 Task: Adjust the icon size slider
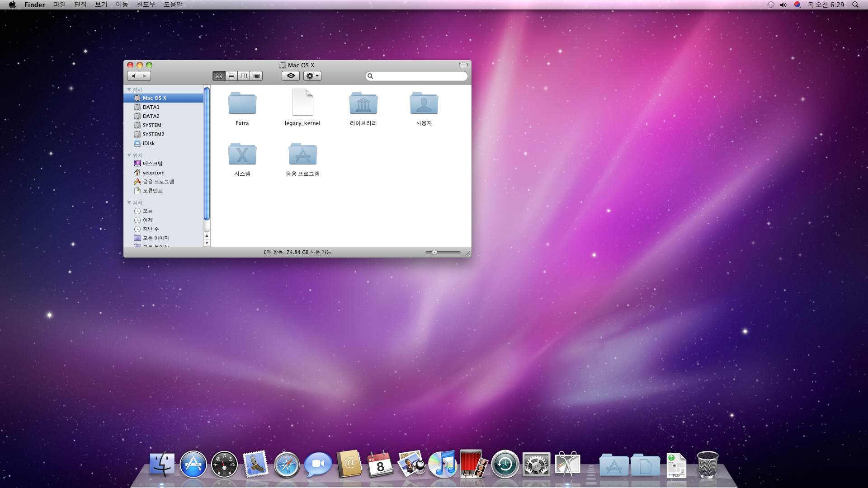(x=434, y=252)
